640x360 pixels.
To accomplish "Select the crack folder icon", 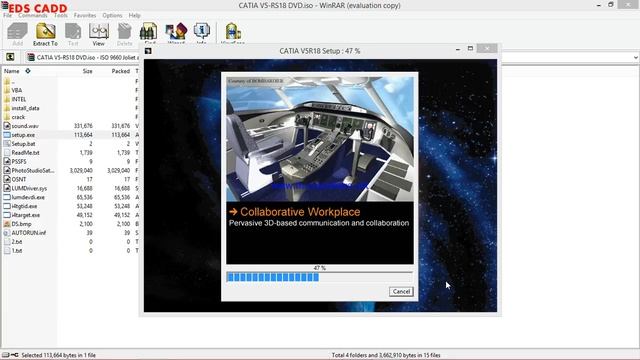I will (x=7, y=117).
